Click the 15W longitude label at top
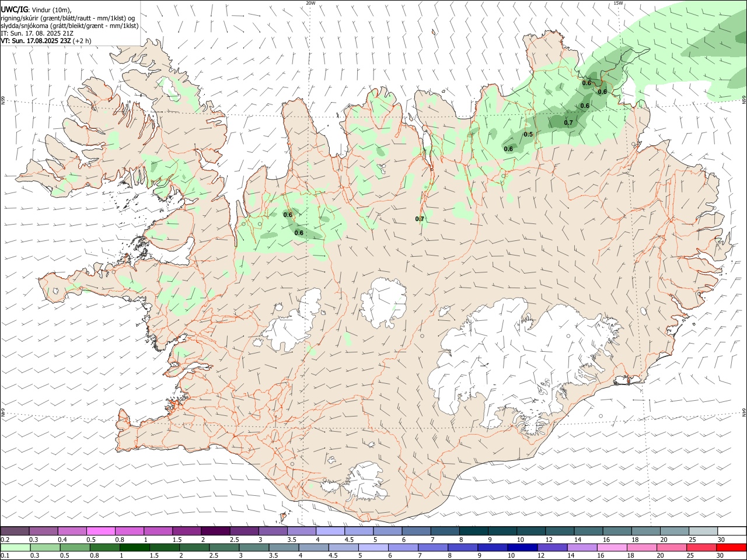 (x=618, y=3)
